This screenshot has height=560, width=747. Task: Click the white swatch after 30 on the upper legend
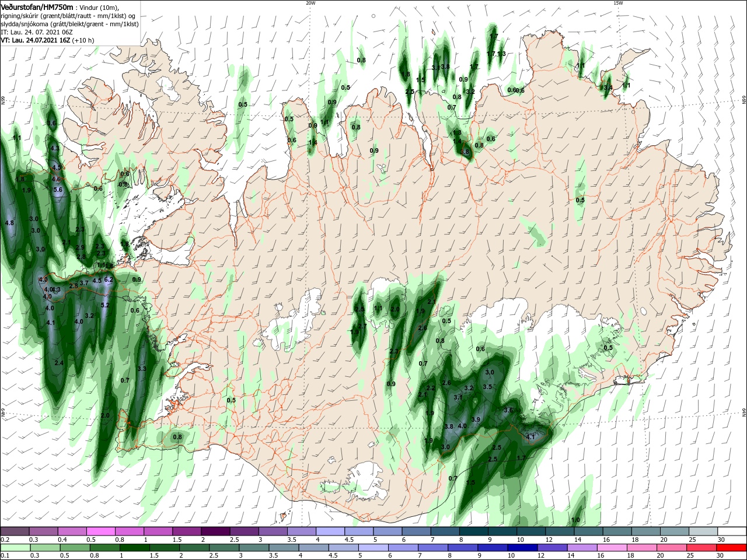tap(732, 531)
